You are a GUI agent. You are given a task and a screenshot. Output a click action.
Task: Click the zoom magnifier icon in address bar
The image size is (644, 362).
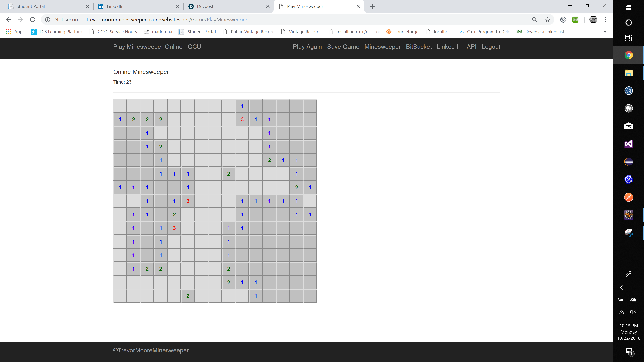534,19
